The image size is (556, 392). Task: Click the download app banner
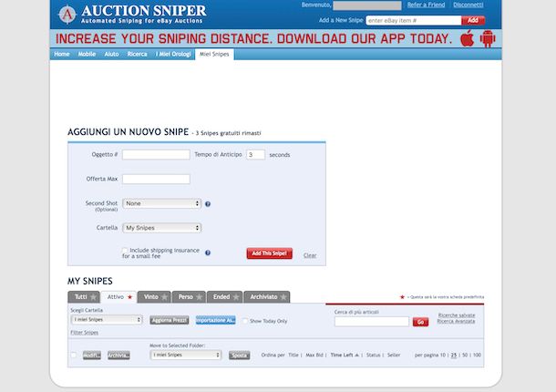[276, 38]
